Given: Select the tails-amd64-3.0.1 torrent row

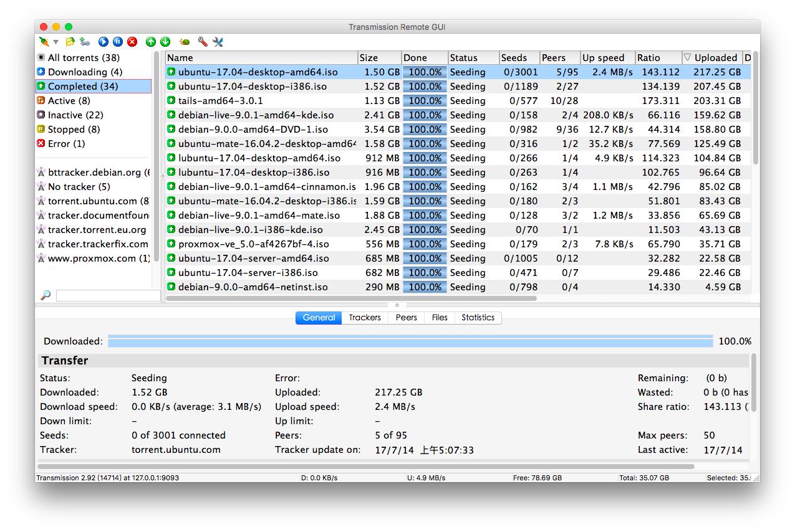Looking at the screenshot, I should tap(220, 101).
